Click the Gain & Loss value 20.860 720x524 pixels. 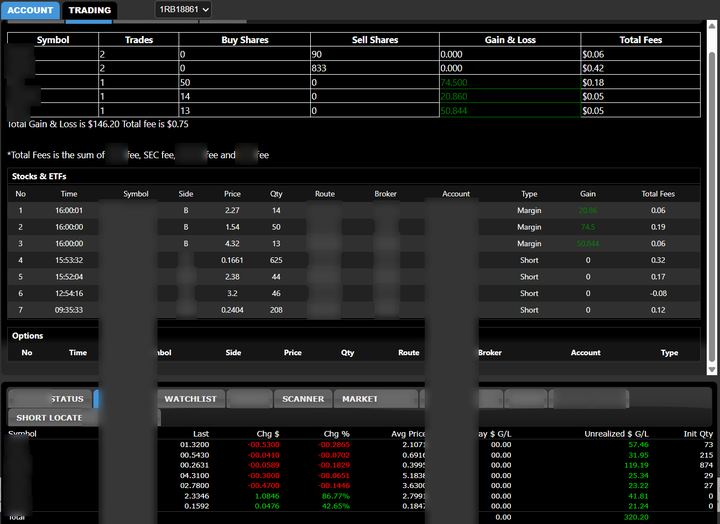(x=454, y=96)
